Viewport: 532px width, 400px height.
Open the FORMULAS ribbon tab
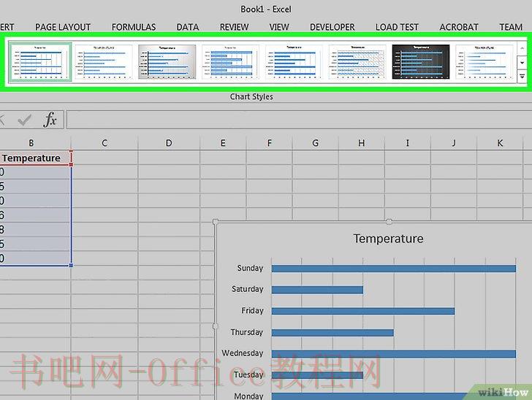coord(134,27)
